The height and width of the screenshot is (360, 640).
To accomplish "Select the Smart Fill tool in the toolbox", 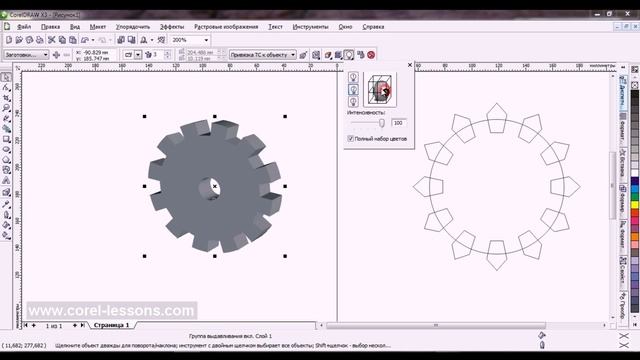I will (x=6, y=129).
